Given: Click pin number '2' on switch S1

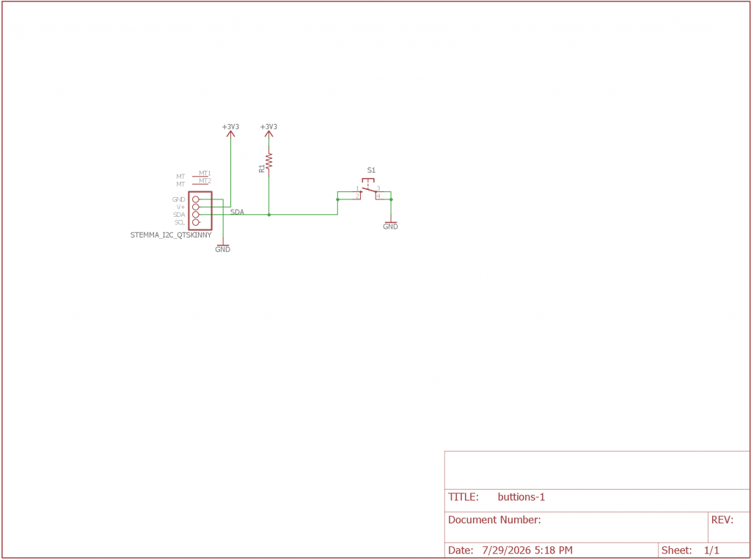Looking at the screenshot, I should click(357, 196).
